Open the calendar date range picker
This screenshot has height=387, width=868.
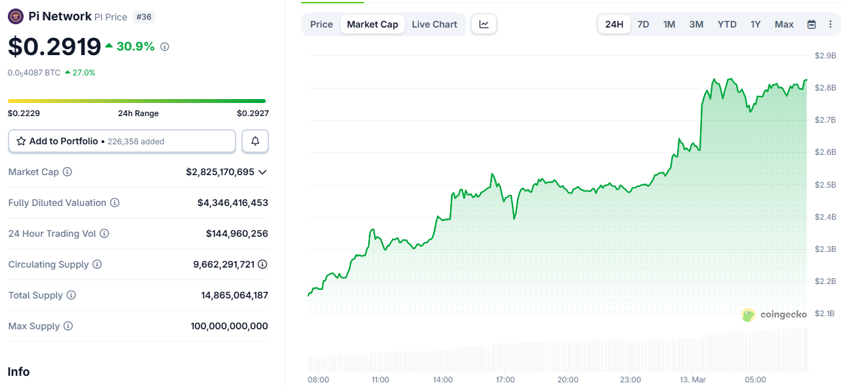811,24
